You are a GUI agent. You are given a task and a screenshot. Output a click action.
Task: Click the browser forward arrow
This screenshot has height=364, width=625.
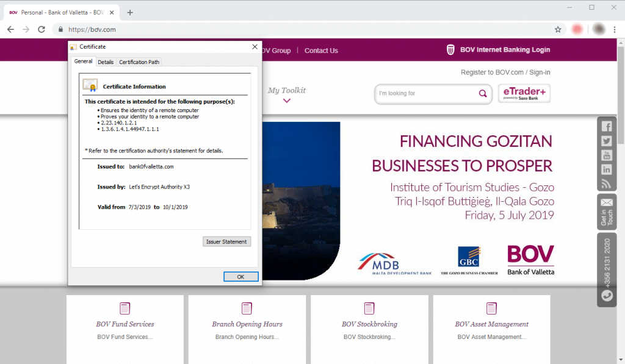point(26,29)
